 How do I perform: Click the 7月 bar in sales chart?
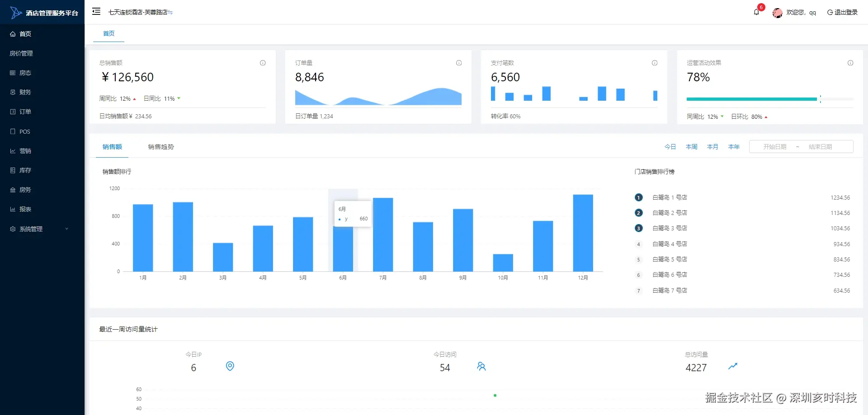pos(383,235)
